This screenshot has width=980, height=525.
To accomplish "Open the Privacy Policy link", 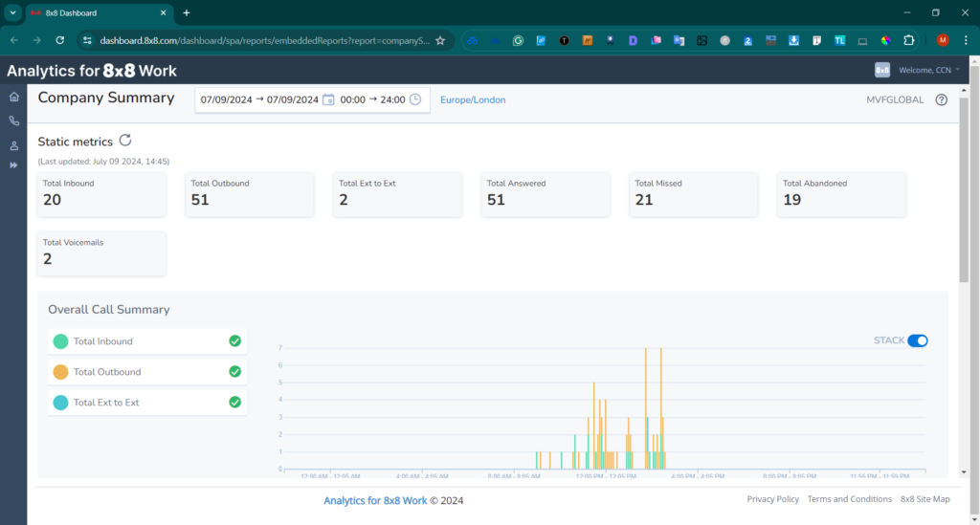I will [772, 499].
